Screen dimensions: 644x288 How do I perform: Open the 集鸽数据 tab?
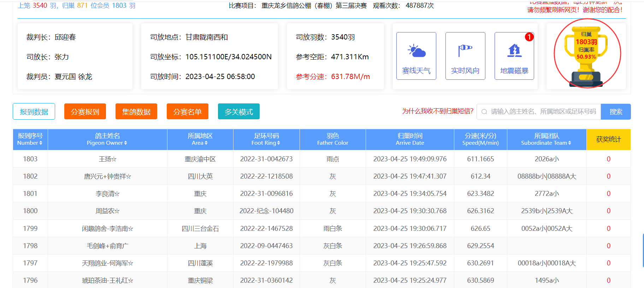point(136,112)
